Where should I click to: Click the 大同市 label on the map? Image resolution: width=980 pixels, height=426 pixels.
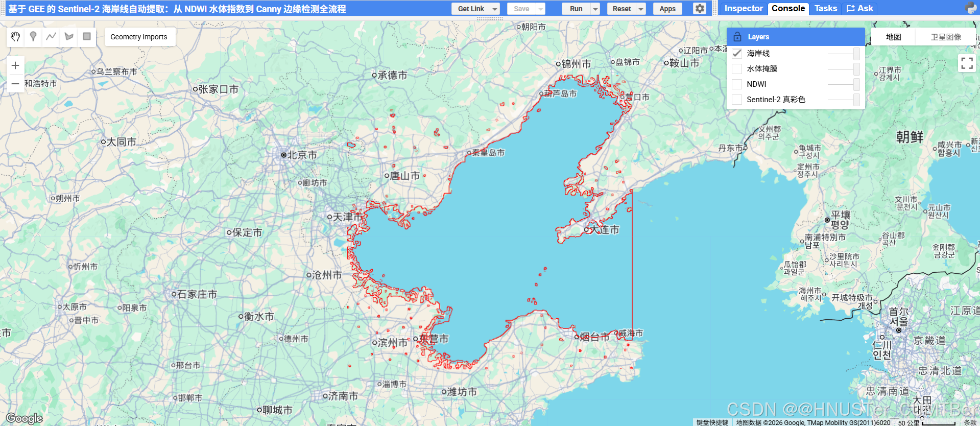pos(122,141)
